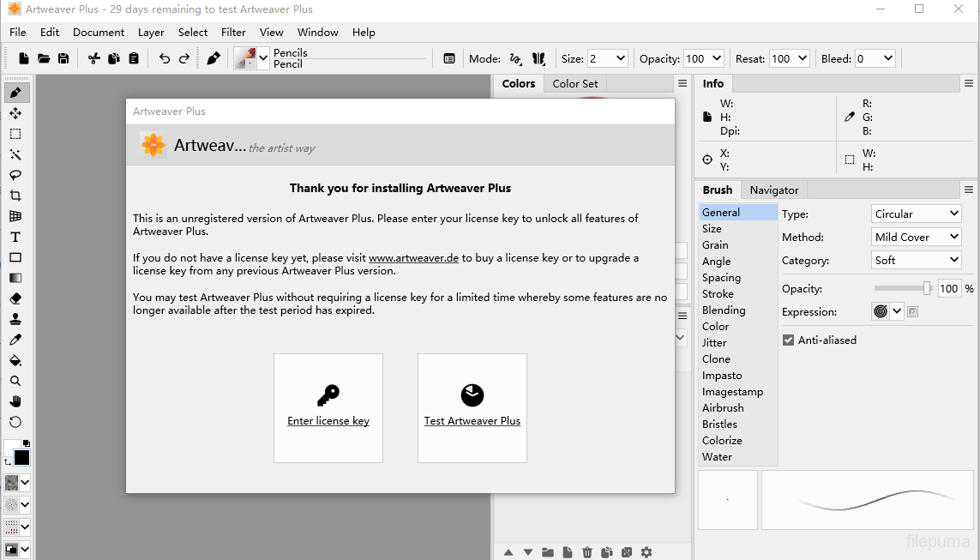This screenshot has height=560, width=980.
Task: Switch to the Navigator tab
Action: point(773,190)
